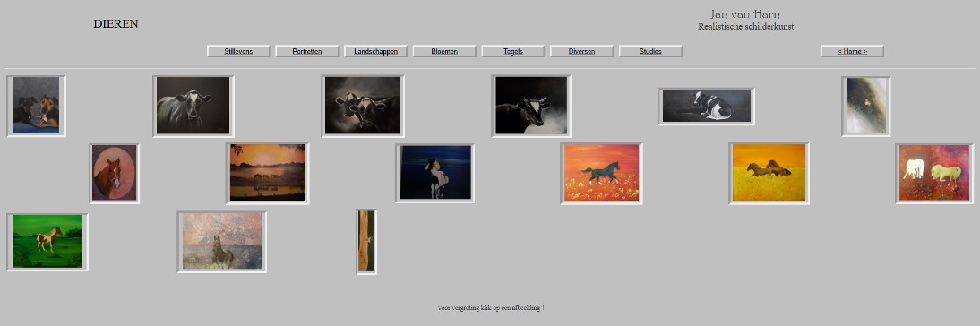Viewport: 980px width, 326px height.
Task: Open the Tegels category
Action: [x=513, y=51]
